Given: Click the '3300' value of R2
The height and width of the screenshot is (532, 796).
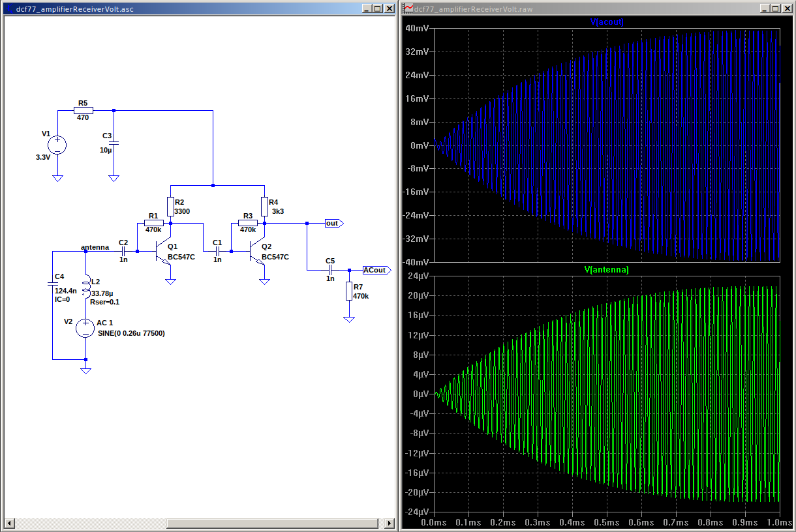Looking at the screenshot, I should click(183, 211).
